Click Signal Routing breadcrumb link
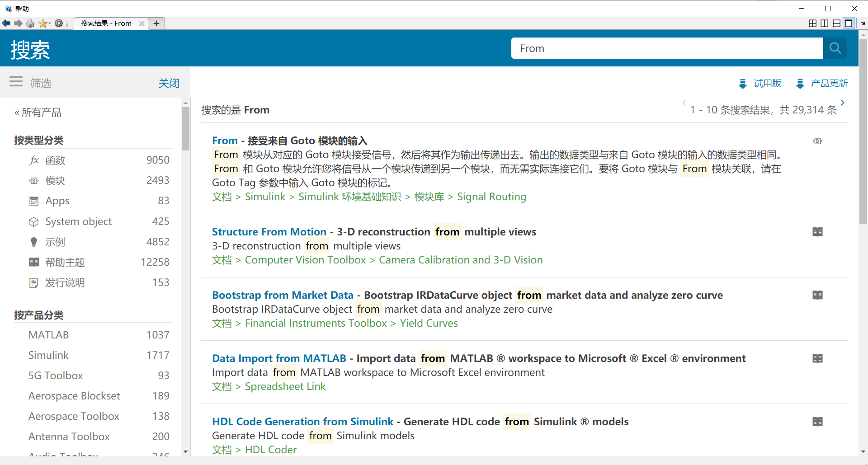868x465 pixels. coord(491,197)
